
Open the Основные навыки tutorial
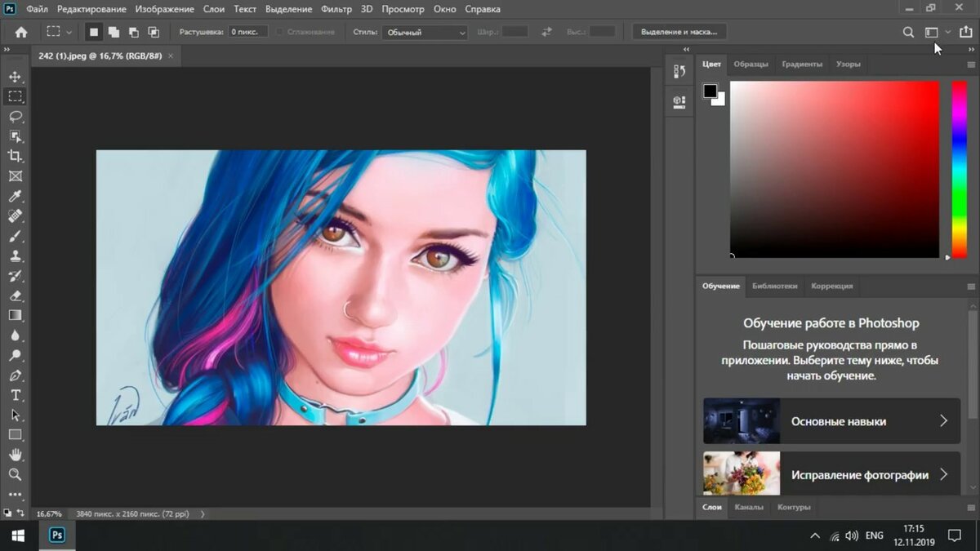831,421
